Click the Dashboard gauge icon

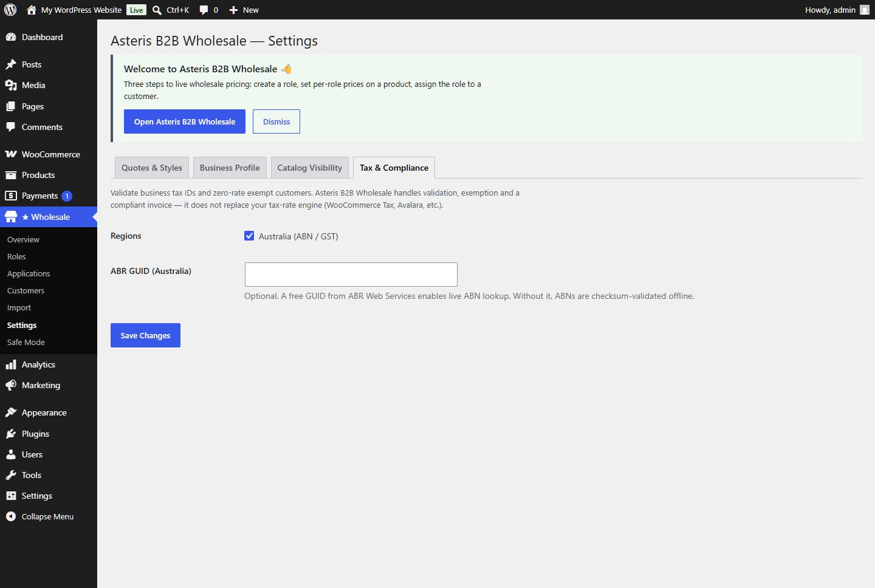tap(11, 37)
